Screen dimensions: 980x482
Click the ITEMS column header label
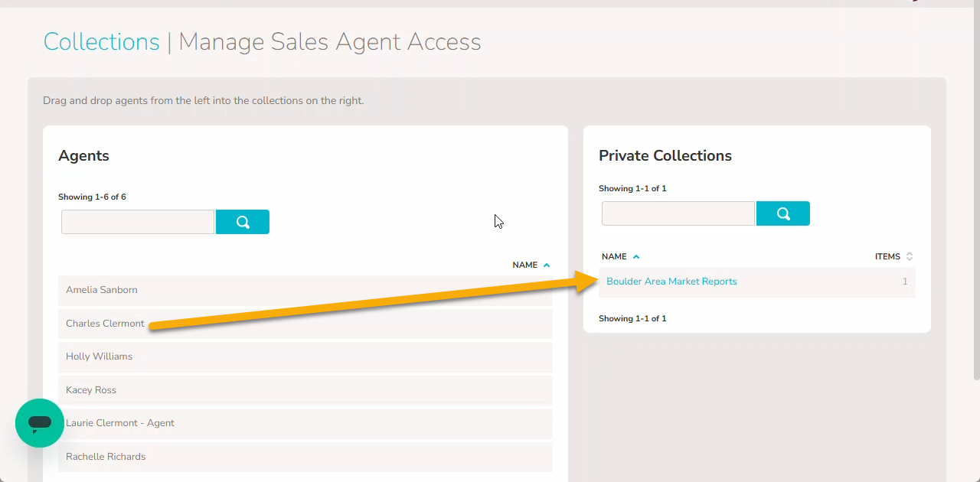887,257
